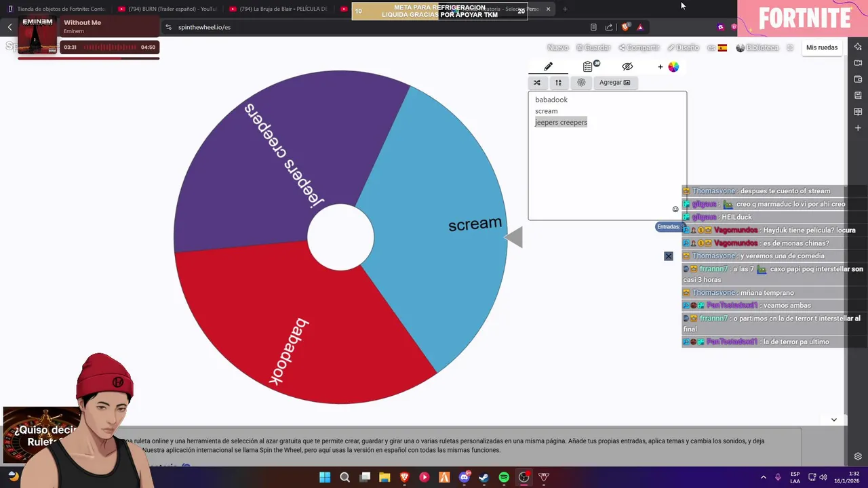This screenshot has height=488, width=868.
Task: Show hidden system tray icons
Action: [x=764, y=477]
